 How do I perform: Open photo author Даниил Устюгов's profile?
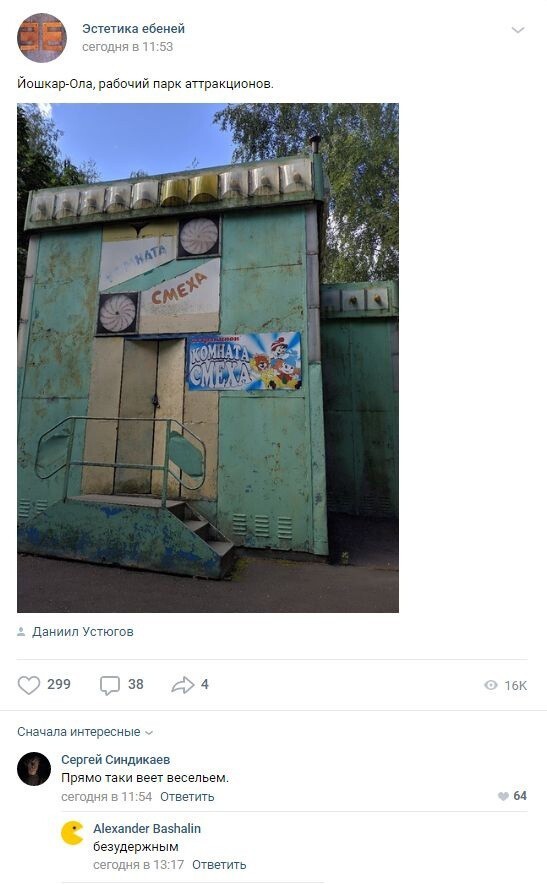(x=82, y=632)
